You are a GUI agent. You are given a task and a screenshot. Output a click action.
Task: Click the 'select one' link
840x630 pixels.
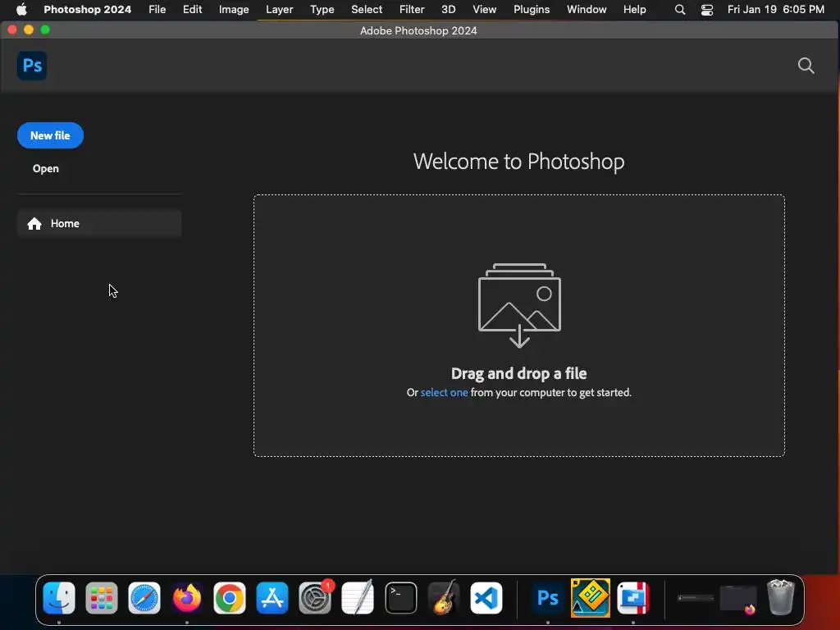click(444, 392)
